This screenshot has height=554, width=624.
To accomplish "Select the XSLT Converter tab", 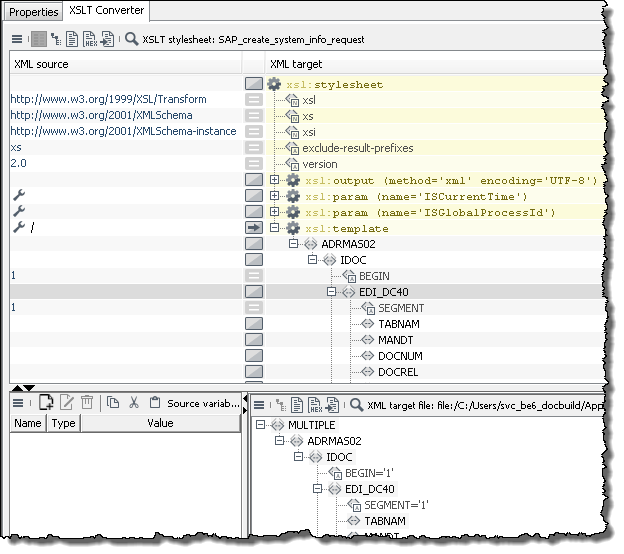I will tap(106, 11).
